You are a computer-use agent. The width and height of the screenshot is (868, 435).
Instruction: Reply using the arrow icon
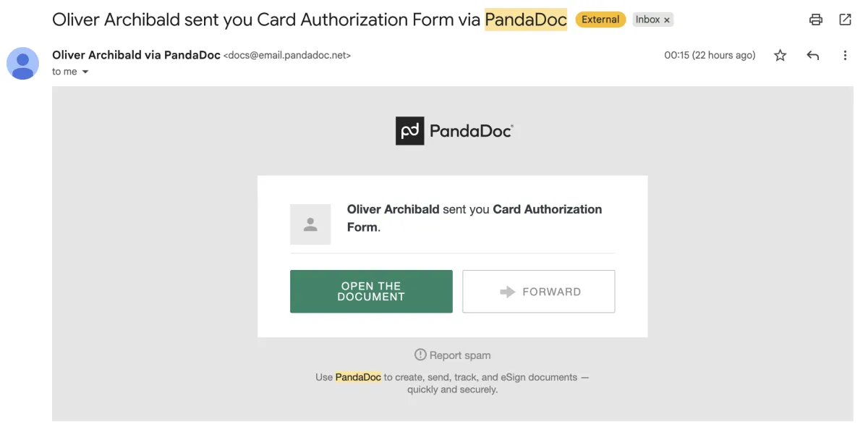(812, 56)
